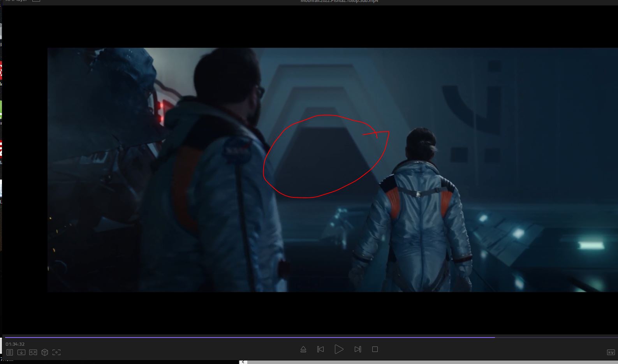Select the green desktop icon at left edge

(x=1, y=110)
